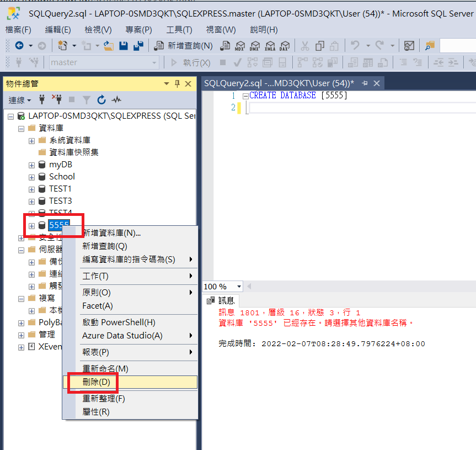
Task: Select the 資料庫快照集 folder
Action: pyautogui.click(x=74, y=152)
